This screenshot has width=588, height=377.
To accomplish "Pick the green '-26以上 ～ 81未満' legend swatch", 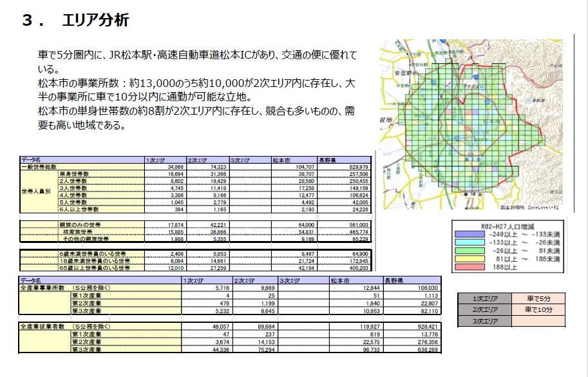I will (469, 251).
